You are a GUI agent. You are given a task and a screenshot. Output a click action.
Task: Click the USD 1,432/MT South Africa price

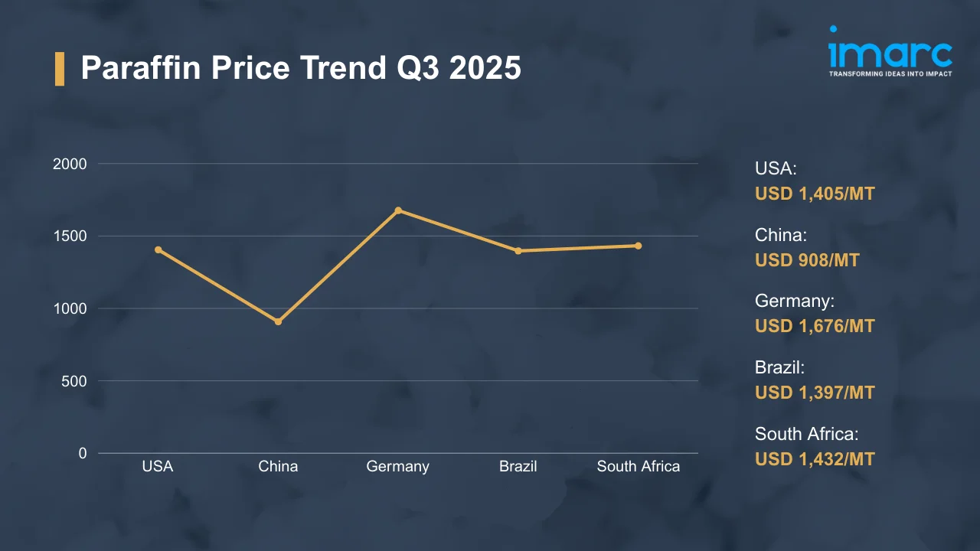click(x=815, y=459)
